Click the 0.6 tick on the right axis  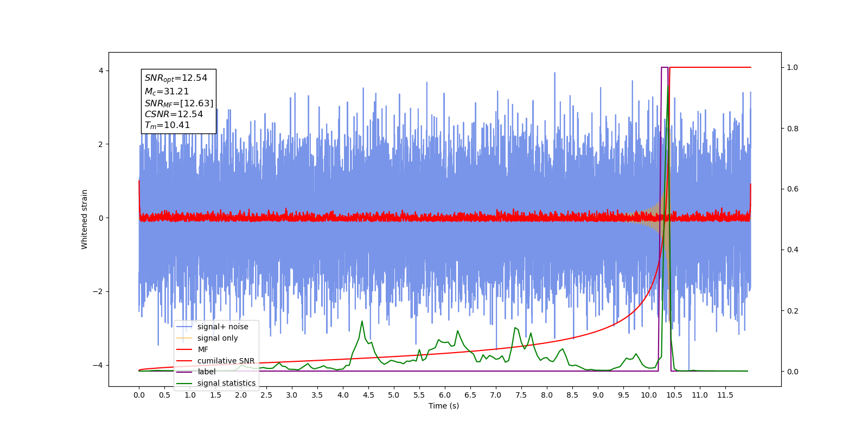793,189
